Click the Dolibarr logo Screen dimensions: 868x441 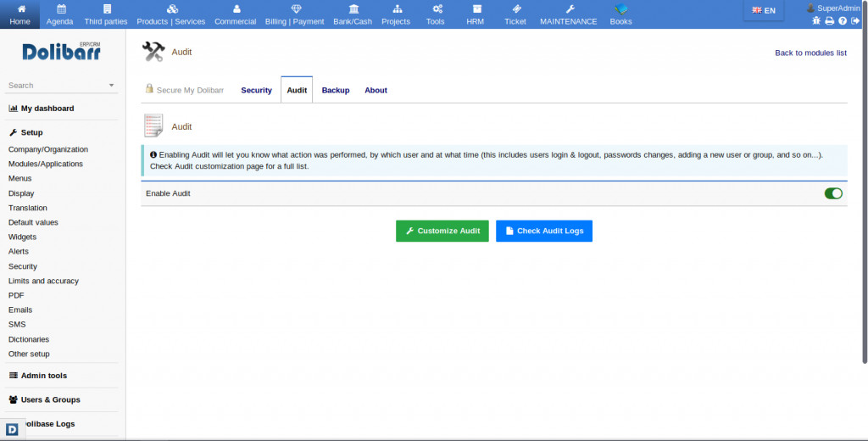pos(61,51)
